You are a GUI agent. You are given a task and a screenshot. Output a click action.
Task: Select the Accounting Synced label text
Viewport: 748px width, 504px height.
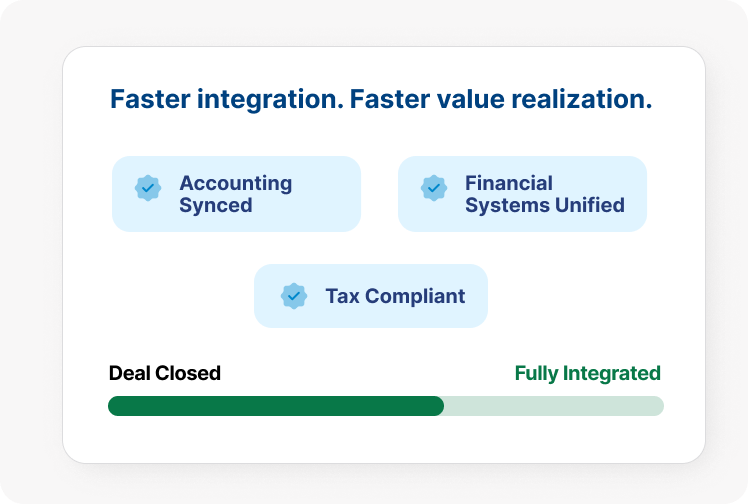coord(235,194)
